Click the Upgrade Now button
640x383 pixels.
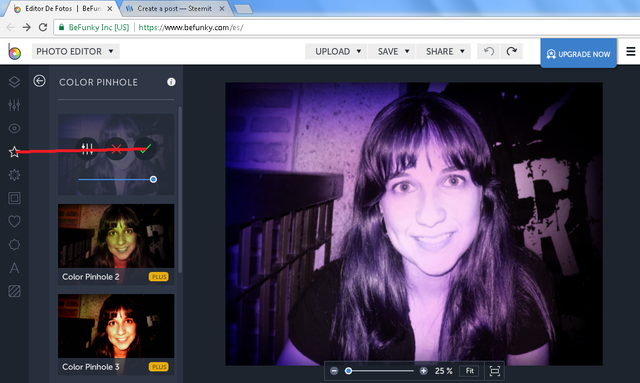click(578, 53)
